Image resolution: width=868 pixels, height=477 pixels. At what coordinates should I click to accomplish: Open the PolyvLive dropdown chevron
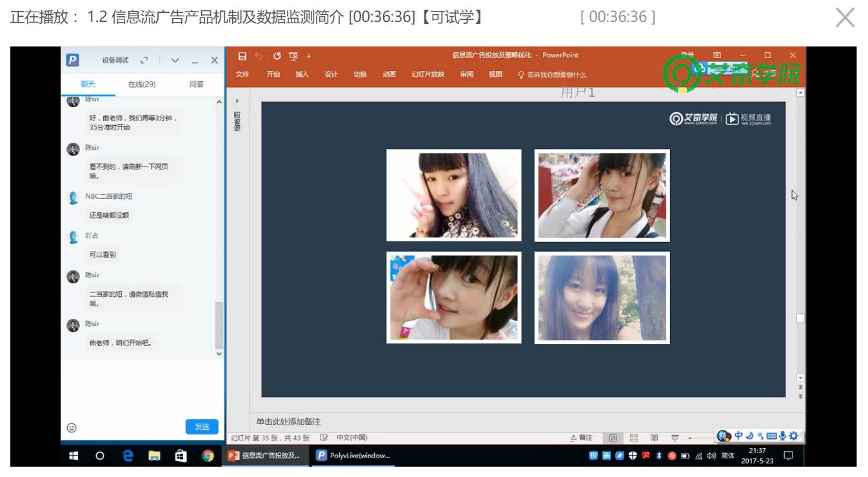pos(175,60)
